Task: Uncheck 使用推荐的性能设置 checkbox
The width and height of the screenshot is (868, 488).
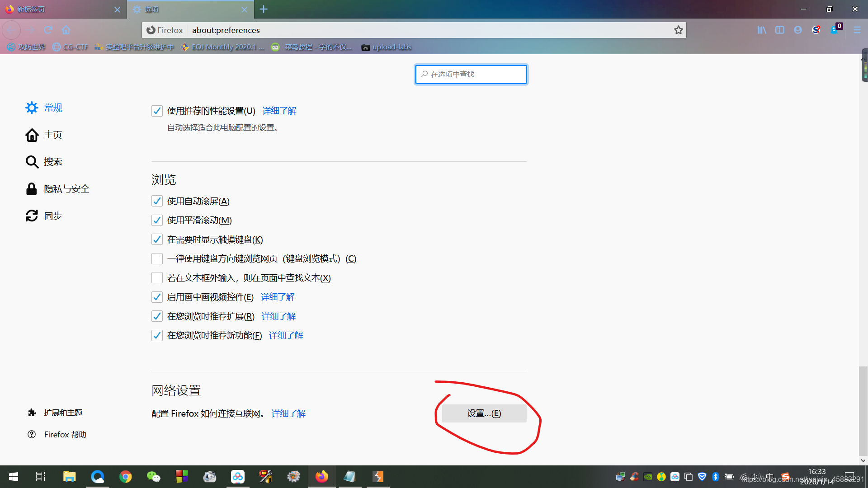Action: click(x=157, y=111)
